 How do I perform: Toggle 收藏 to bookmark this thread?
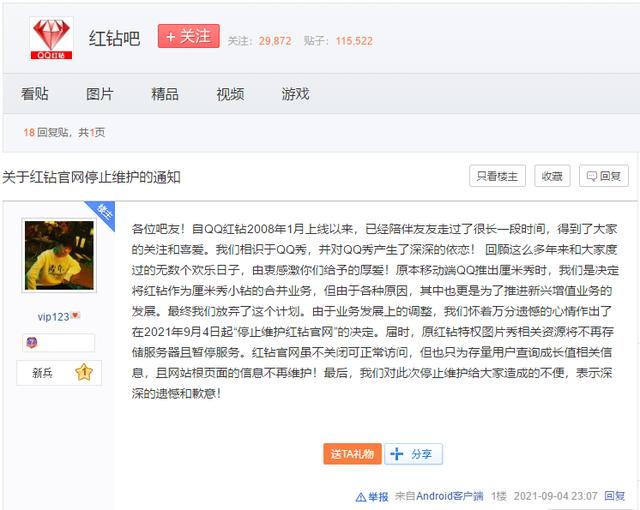click(552, 176)
